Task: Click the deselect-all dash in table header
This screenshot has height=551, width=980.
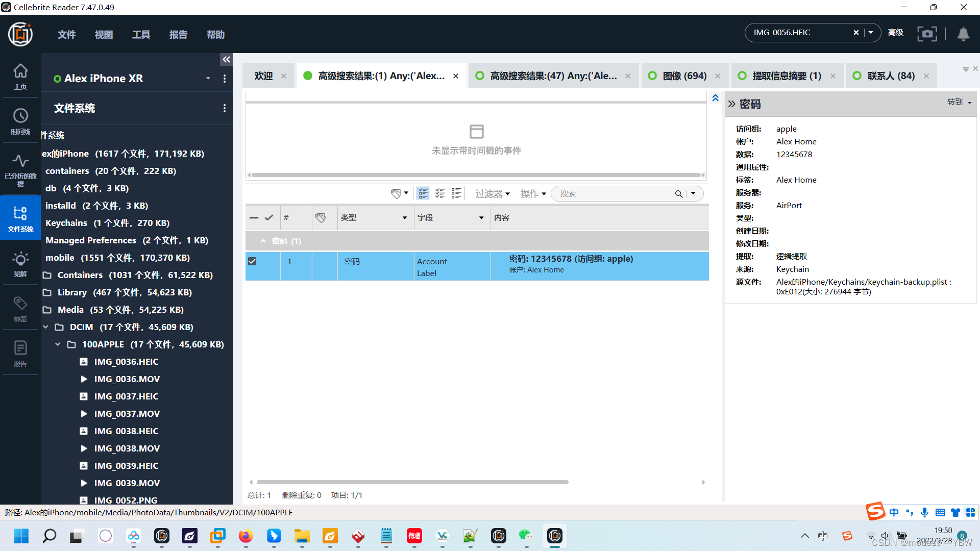Action: click(x=254, y=218)
